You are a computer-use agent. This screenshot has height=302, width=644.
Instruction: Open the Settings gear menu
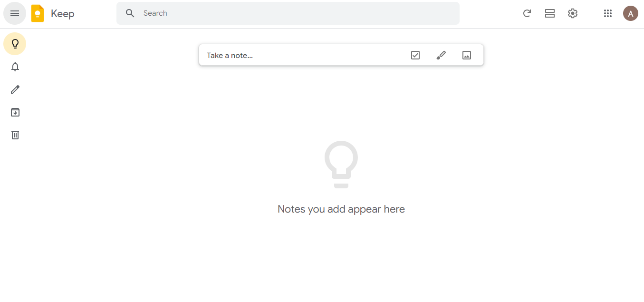point(573,13)
